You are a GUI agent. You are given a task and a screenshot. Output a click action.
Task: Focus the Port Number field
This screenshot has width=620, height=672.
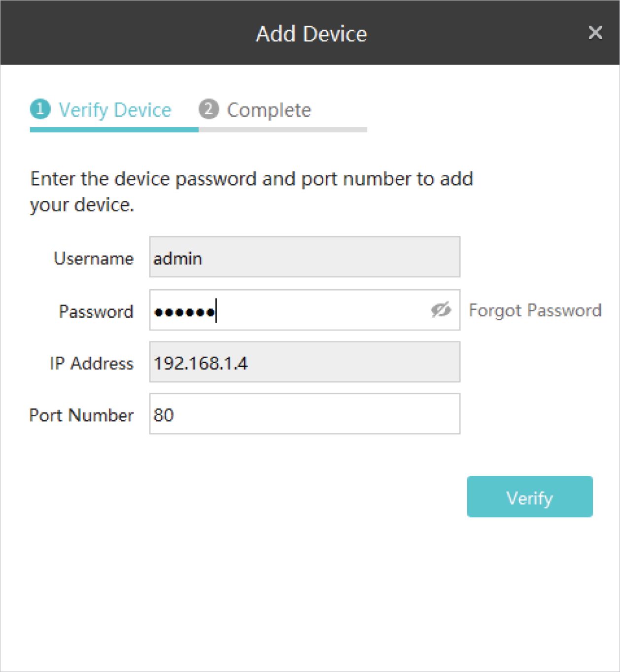[x=305, y=414]
